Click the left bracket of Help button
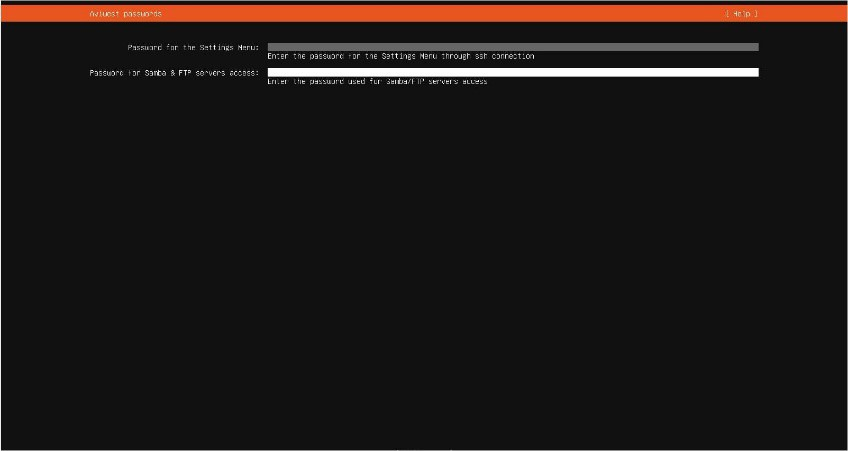 click(728, 14)
